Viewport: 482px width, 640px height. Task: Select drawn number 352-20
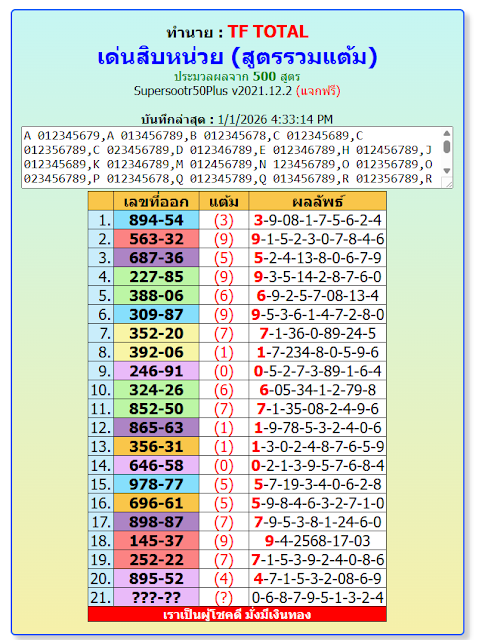pos(156,333)
